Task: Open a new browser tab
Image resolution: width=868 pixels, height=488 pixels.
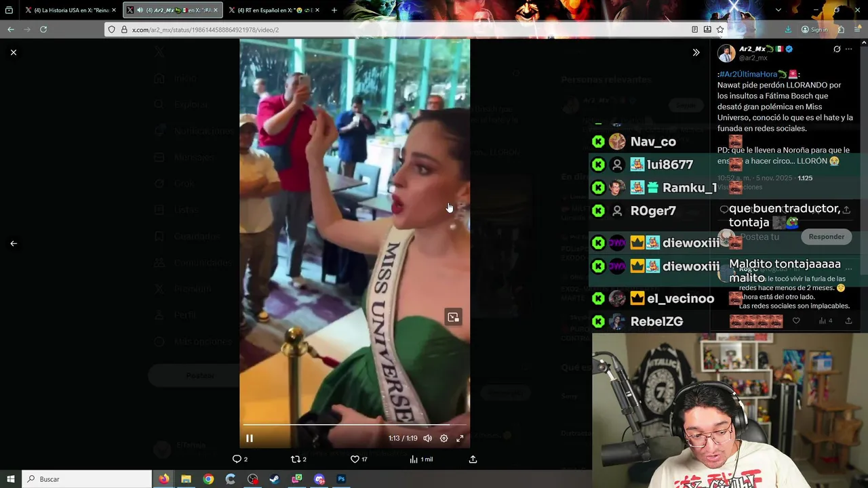Action: coord(334,10)
